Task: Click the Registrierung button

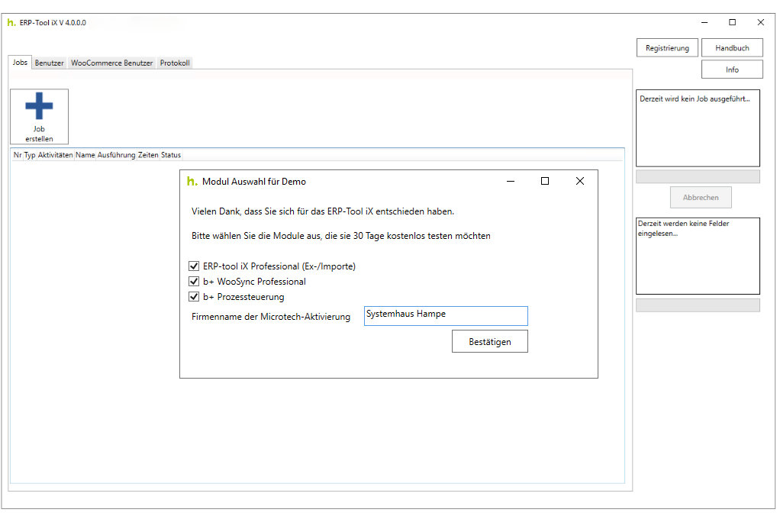Action: pyautogui.click(x=666, y=47)
